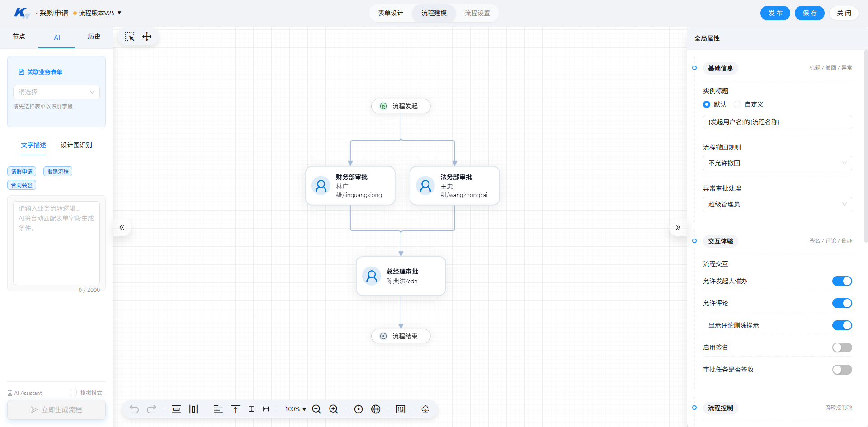
Task: Zoom out the flow canvas
Action: coord(316,409)
